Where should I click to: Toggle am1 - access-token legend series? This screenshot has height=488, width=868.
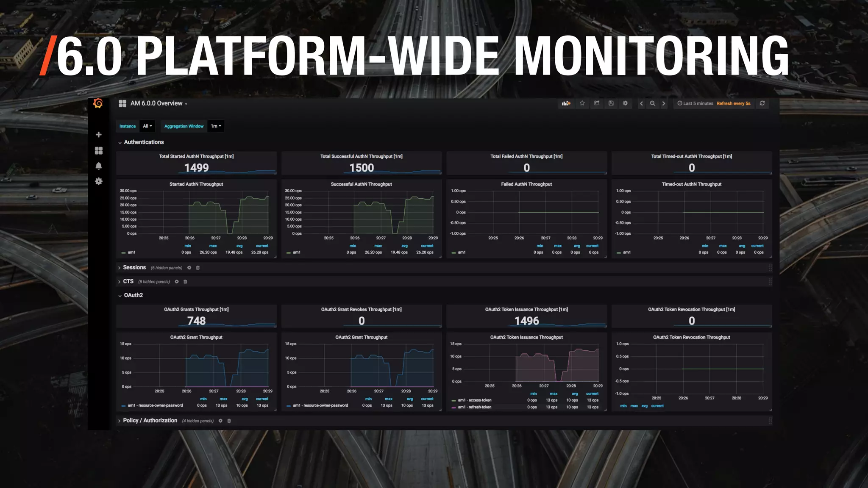pyautogui.click(x=475, y=400)
